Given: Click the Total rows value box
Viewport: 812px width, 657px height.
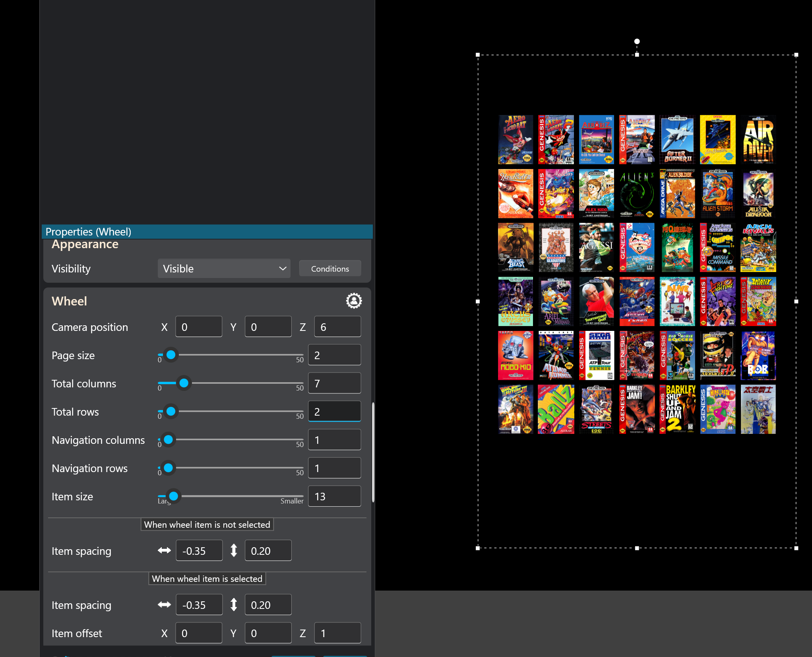Looking at the screenshot, I should coord(335,412).
